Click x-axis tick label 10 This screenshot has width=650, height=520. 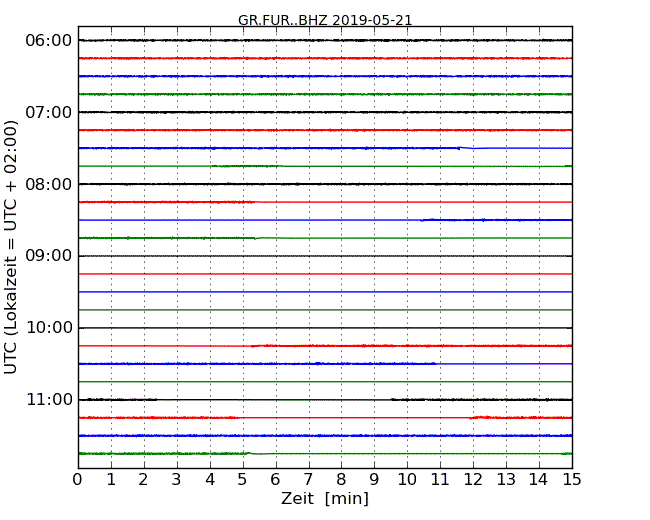click(407, 479)
